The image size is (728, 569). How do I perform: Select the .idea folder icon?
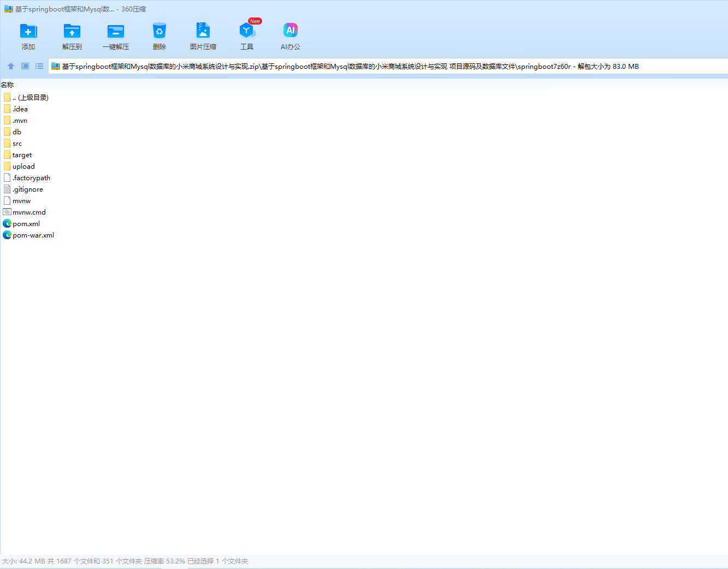coord(7,109)
